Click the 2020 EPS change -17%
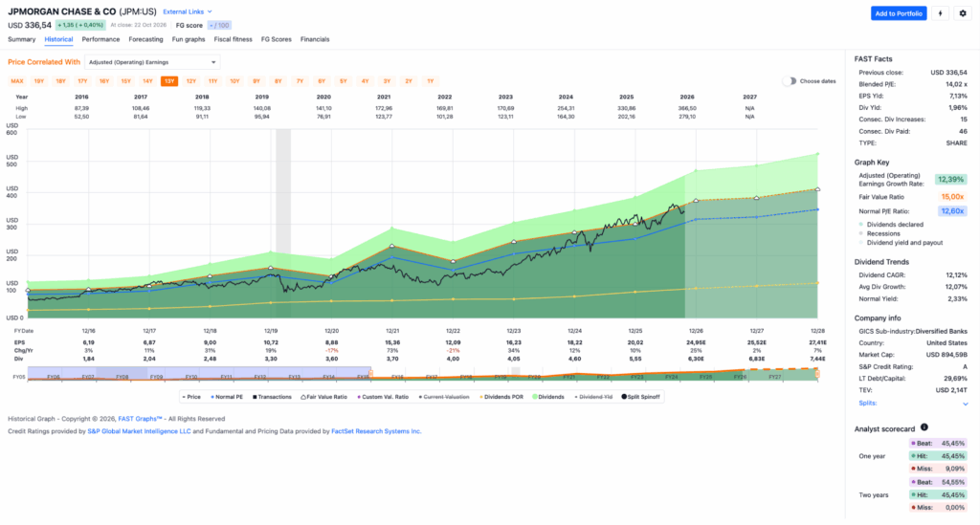Viewport: 980px width, 525px height. pyautogui.click(x=332, y=351)
